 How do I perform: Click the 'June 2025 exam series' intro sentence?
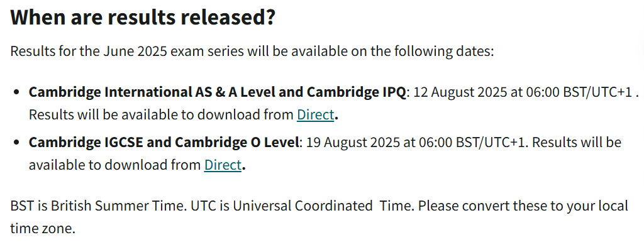coord(252,52)
